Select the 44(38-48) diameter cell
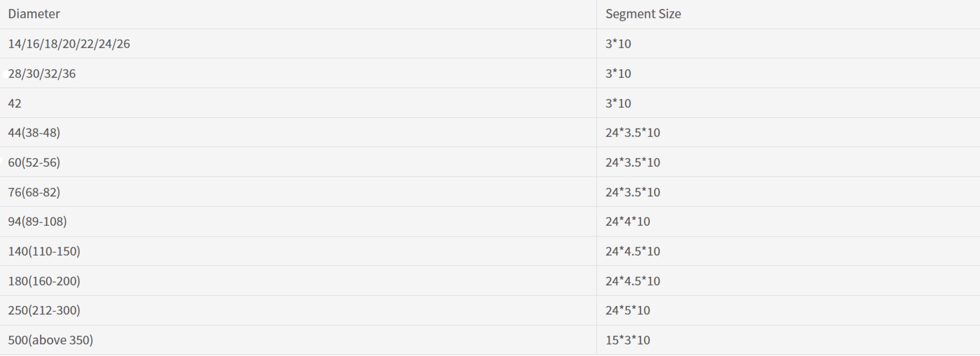This screenshot has height=356, width=980. coord(34,133)
